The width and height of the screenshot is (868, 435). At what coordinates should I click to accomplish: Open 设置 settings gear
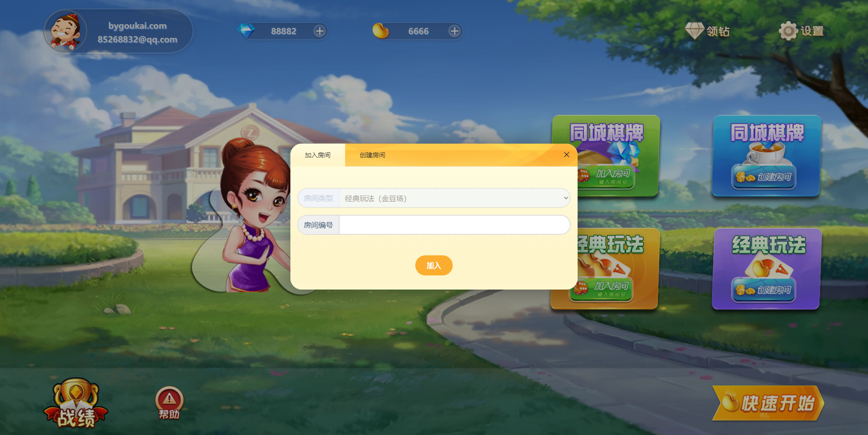[x=788, y=31]
